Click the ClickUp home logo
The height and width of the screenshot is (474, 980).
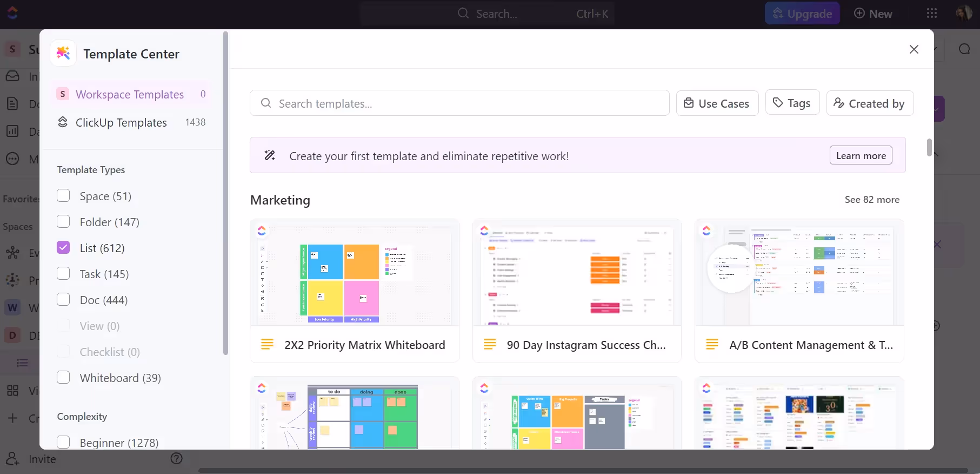coord(12,13)
